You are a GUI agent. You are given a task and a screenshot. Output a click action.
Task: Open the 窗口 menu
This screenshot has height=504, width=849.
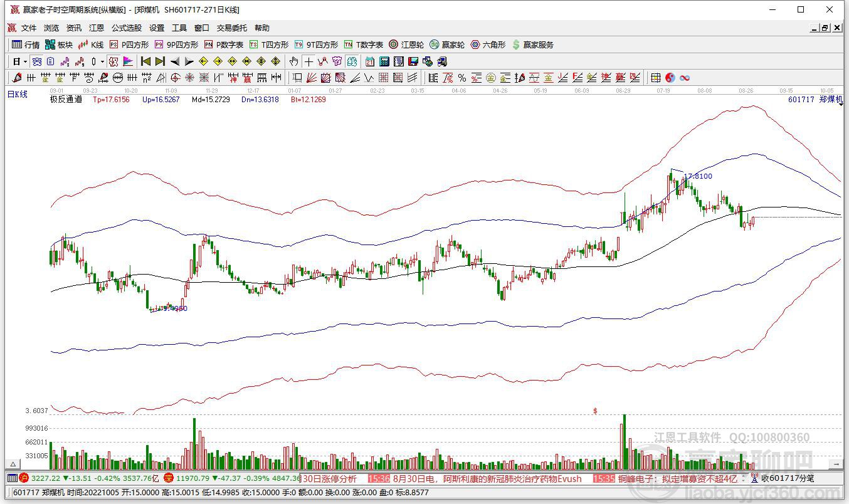click(202, 28)
